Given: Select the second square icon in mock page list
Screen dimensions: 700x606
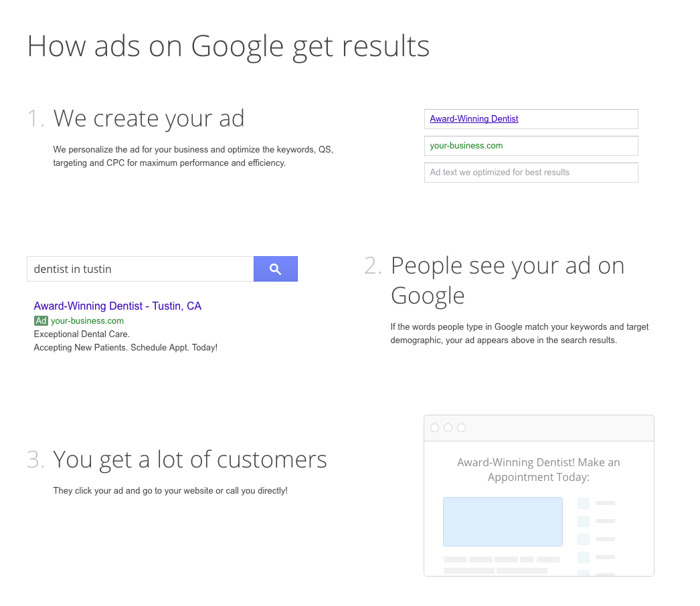Looking at the screenshot, I should tap(584, 521).
